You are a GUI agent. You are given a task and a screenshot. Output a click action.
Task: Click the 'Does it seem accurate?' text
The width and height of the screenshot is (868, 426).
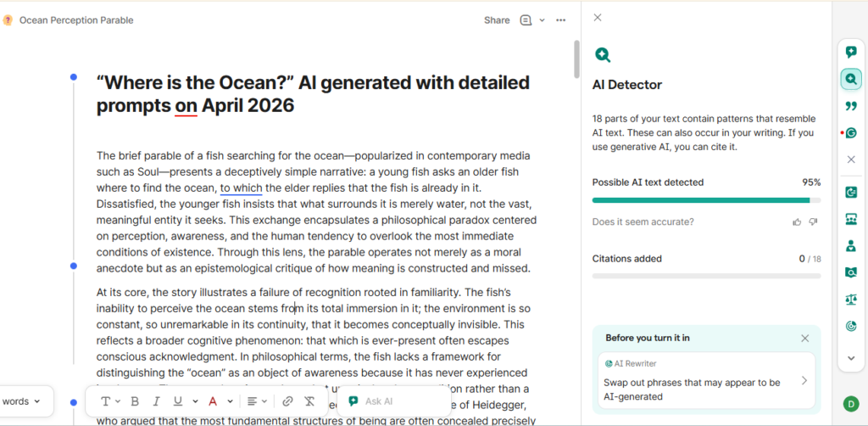tap(643, 222)
